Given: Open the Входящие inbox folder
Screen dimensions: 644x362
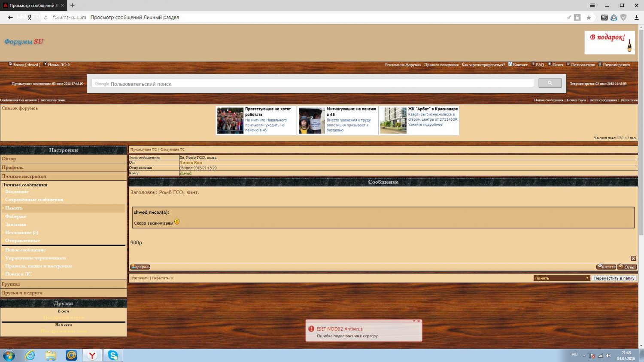Looking at the screenshot, I should 17,192.
